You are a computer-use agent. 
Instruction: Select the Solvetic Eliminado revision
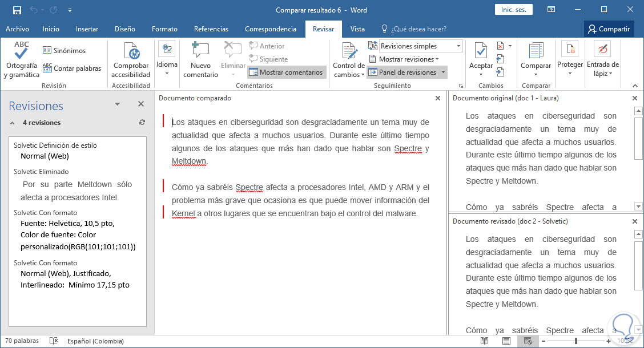point(41,172)
